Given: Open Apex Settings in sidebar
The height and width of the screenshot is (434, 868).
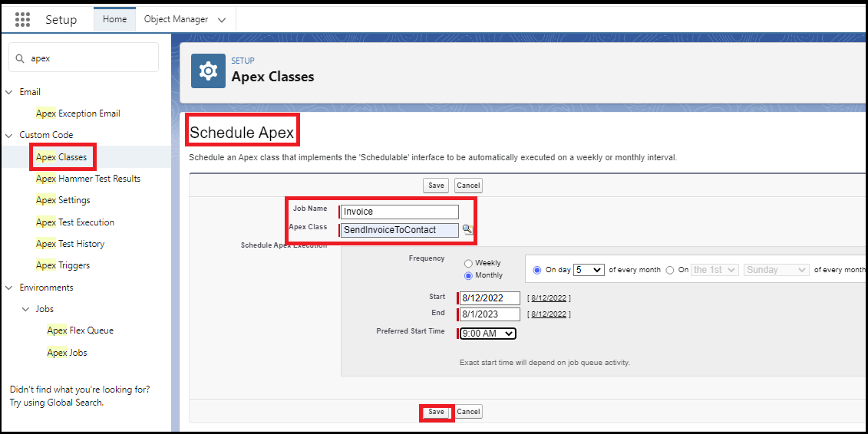Looking at the screenshot, I should (x=63, y=200).
